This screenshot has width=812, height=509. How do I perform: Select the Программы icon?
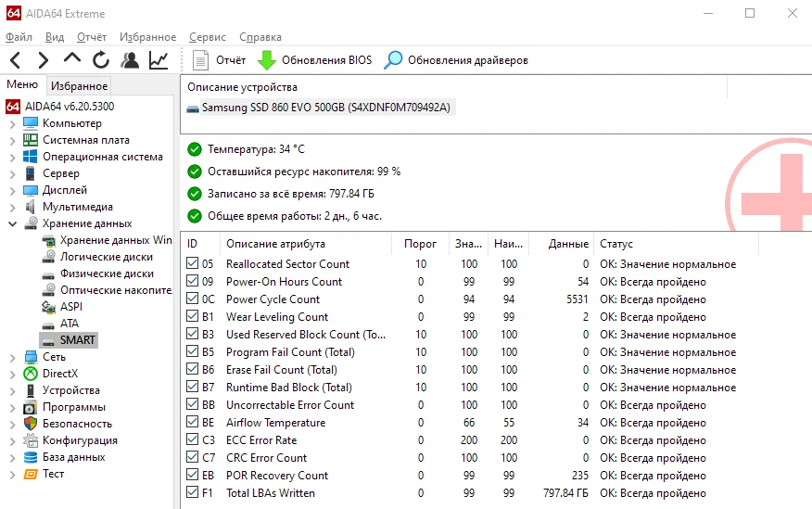click(31, 407)
